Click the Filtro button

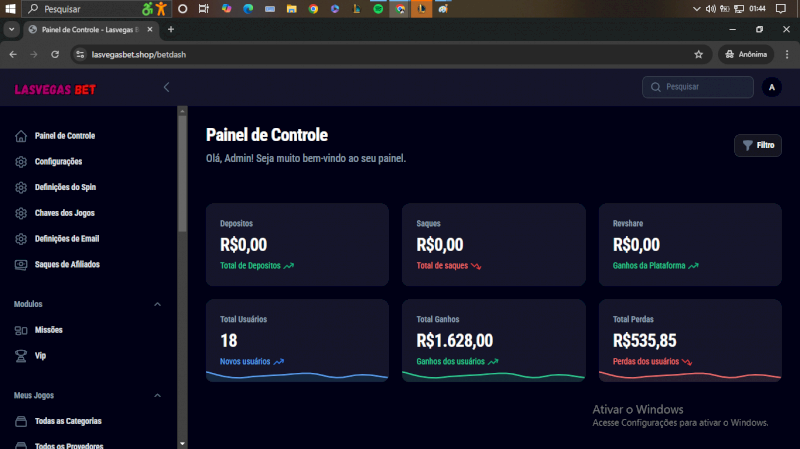point(758,145)
